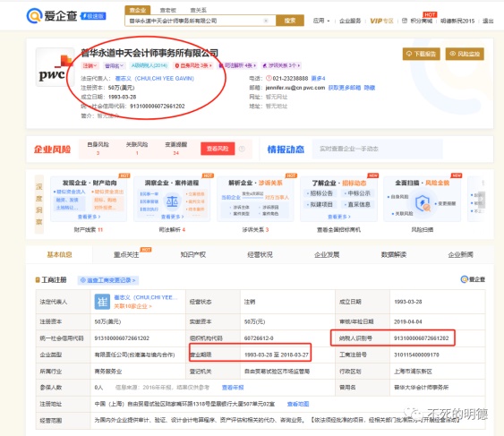Switch to the 重点关注 tab
504x436 pixels.
click(126, 254)
